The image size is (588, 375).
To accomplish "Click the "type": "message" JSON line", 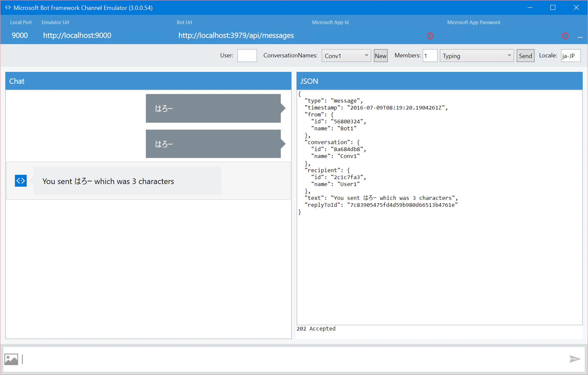I will [334, 101].
